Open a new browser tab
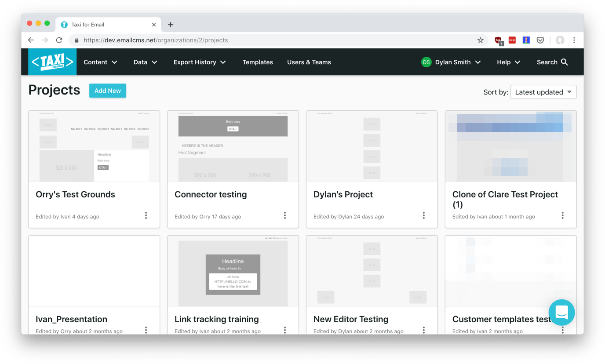Screen dimensions: 605x364 [x=171, y=25]
